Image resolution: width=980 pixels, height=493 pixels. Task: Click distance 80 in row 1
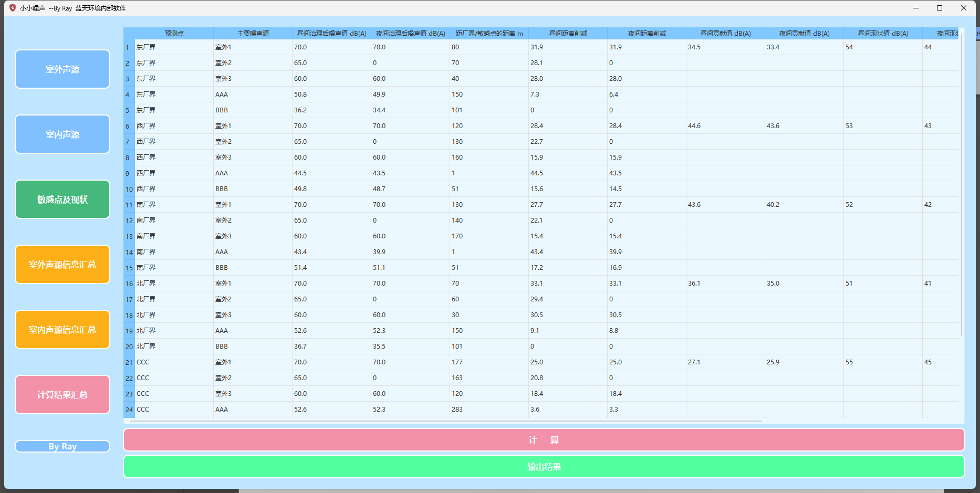[x=489, y=47]
